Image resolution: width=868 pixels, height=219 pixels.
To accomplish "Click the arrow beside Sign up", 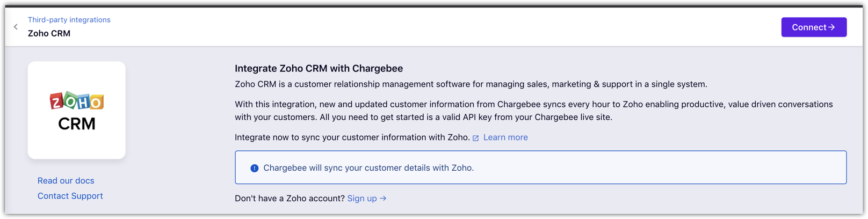I will tap(383, 199).
